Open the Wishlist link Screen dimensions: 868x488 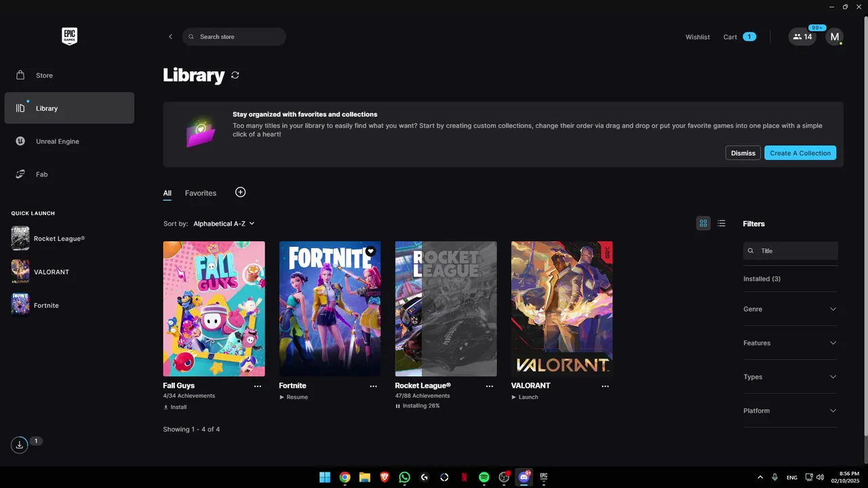(x=698, y=37)
